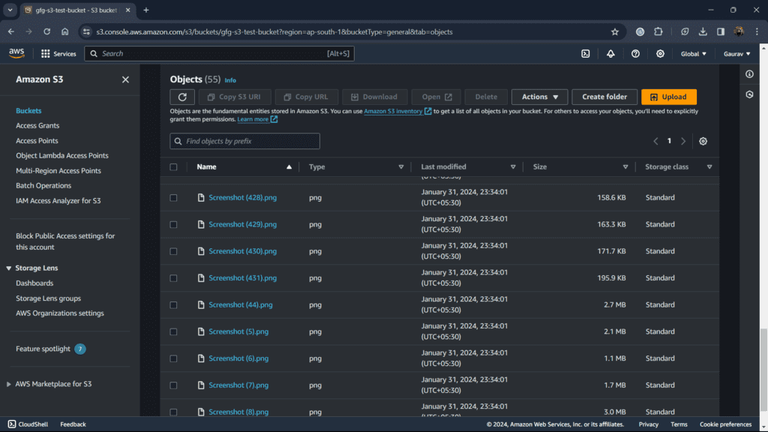Open table preferences gear icon
Viewport: 768px width, 432px height.
pos(703,141)
